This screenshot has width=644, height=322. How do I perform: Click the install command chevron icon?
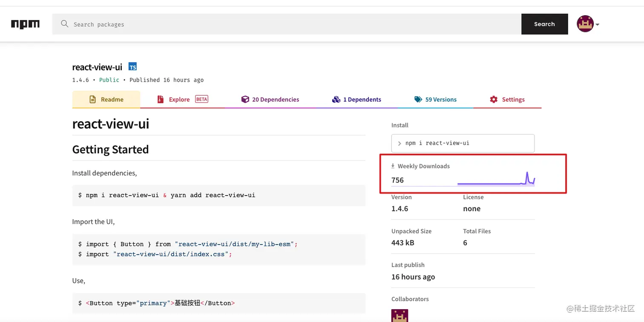[400, 144]
